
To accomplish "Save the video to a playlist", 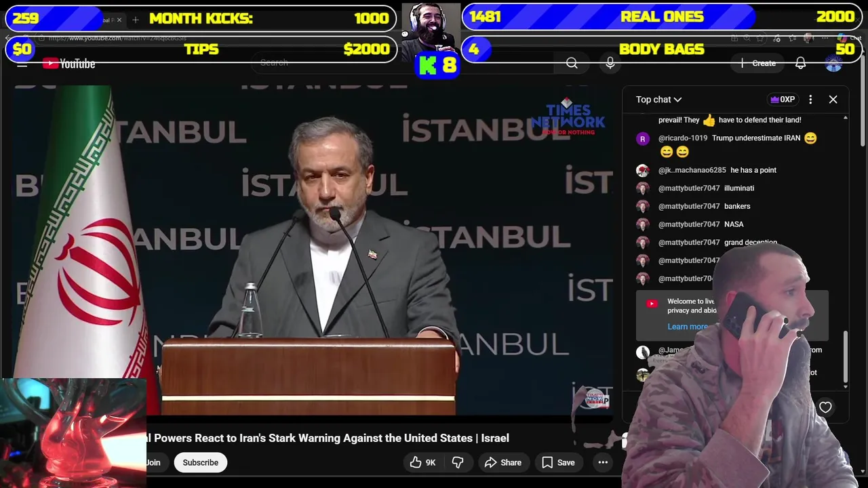I will (x=558, y=462).
